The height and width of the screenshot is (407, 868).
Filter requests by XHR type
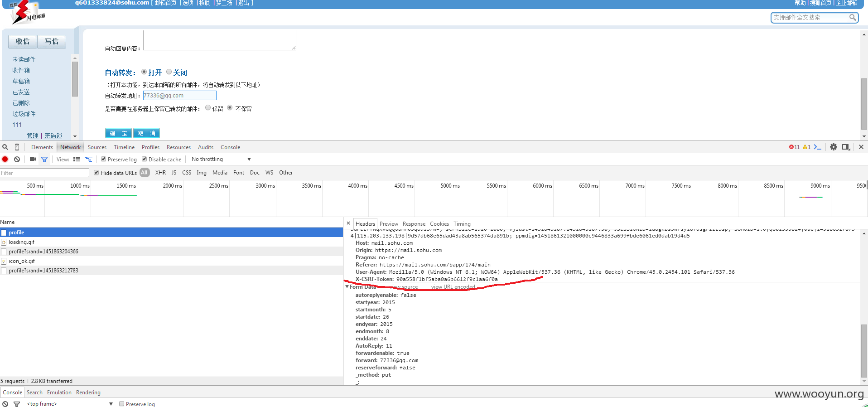coord(160,173)
